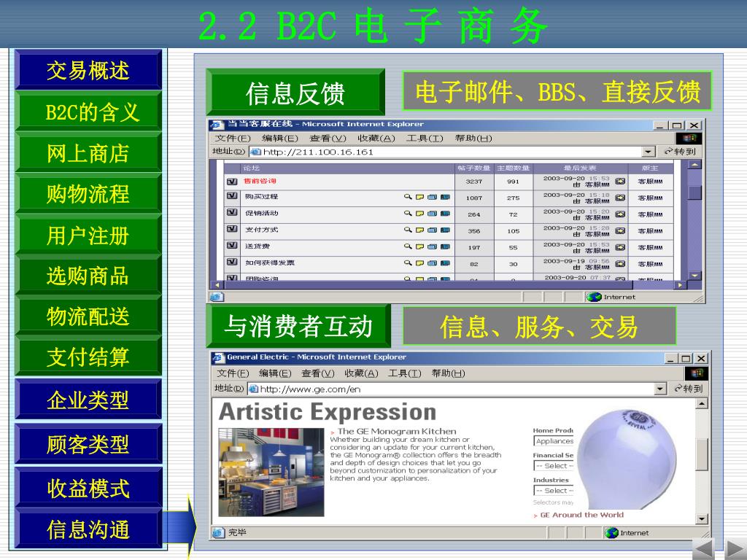Click the 转到 button in the General Electric window
Viewport: 747px width, 560px height.
pos(689,389)
